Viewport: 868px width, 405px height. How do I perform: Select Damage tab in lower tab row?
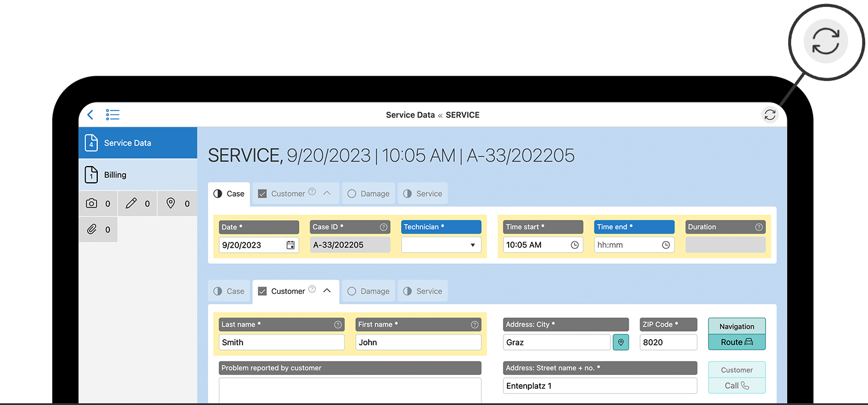(x=368, y=291)
